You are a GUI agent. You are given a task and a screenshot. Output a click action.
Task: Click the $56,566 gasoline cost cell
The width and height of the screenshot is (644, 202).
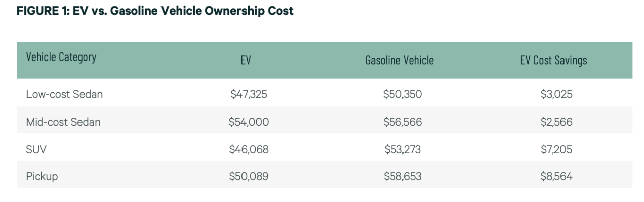402,122
